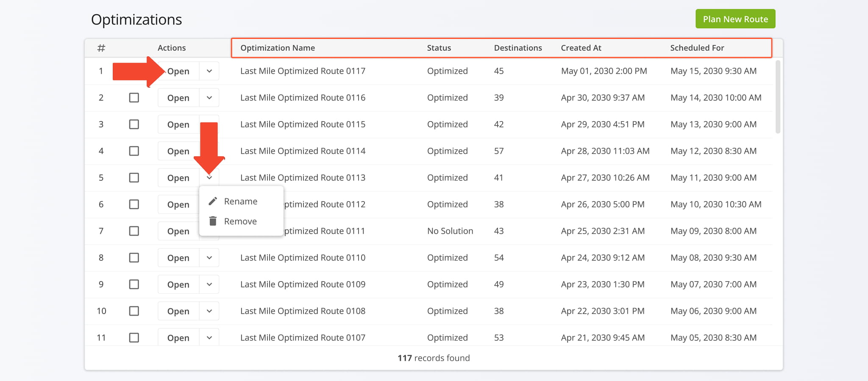Tick the checkbox for row 2
The width and height of the screenshot is (868, 381).
pyautogui.click(x=134, y=98)
